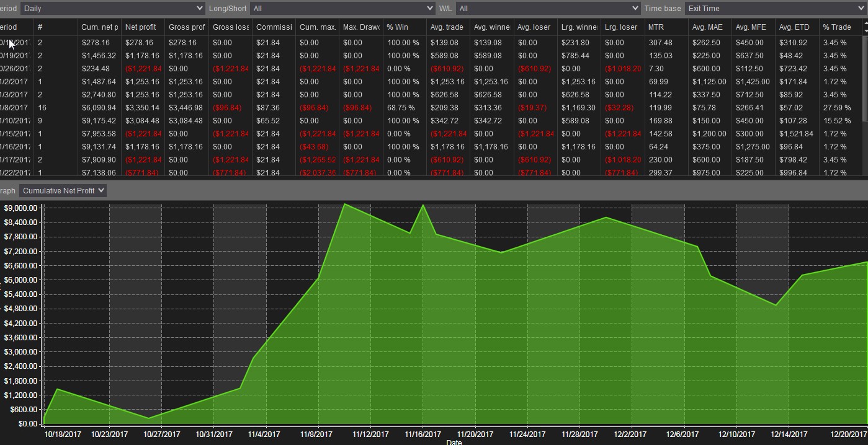This screenshot has width=868, height=445.
Task: Sort by the Avg. ETD column header
Action: point(796,27)
